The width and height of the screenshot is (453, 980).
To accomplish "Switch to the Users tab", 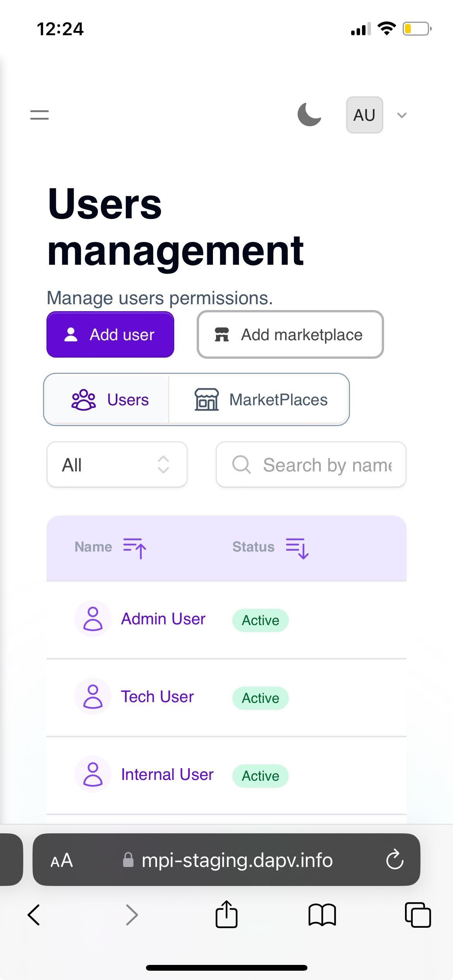I will [110, 400].
